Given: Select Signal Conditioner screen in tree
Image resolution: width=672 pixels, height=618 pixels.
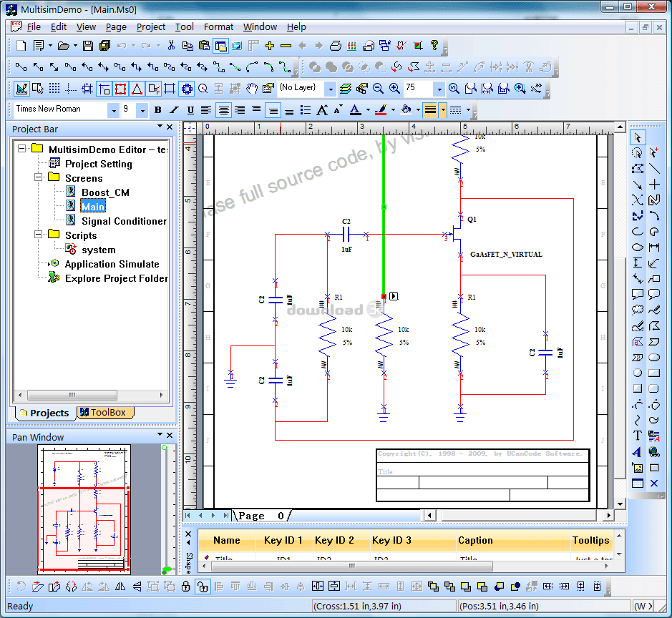Looking at the screenshot, I should (x=125, y=221).
